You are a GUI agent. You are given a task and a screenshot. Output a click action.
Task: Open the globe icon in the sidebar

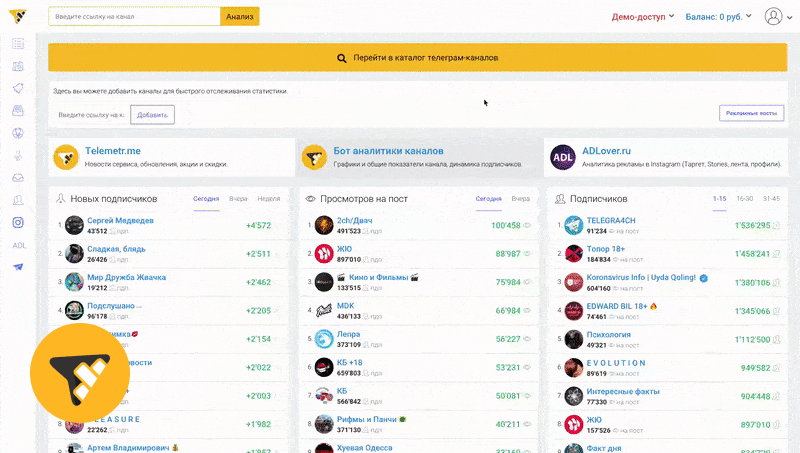click(18, 133)
